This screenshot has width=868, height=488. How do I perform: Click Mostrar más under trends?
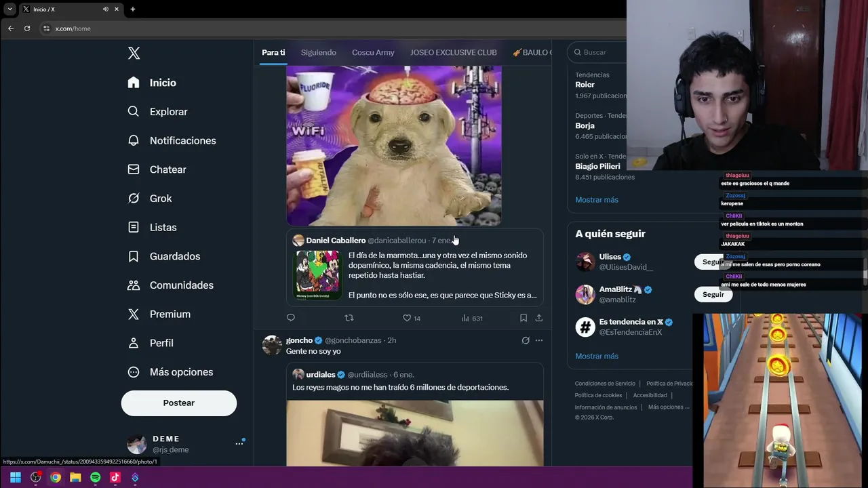pos(597,200)
